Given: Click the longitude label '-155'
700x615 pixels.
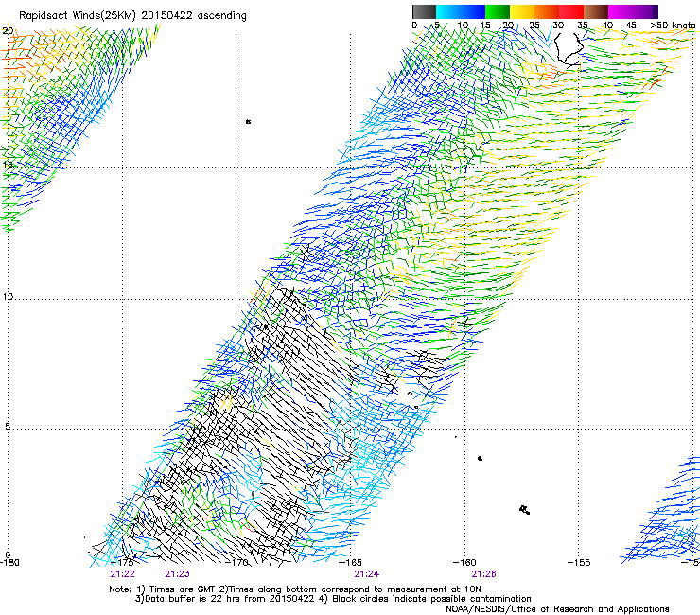Looking at the screenshot, I should (x=579, y=563).
